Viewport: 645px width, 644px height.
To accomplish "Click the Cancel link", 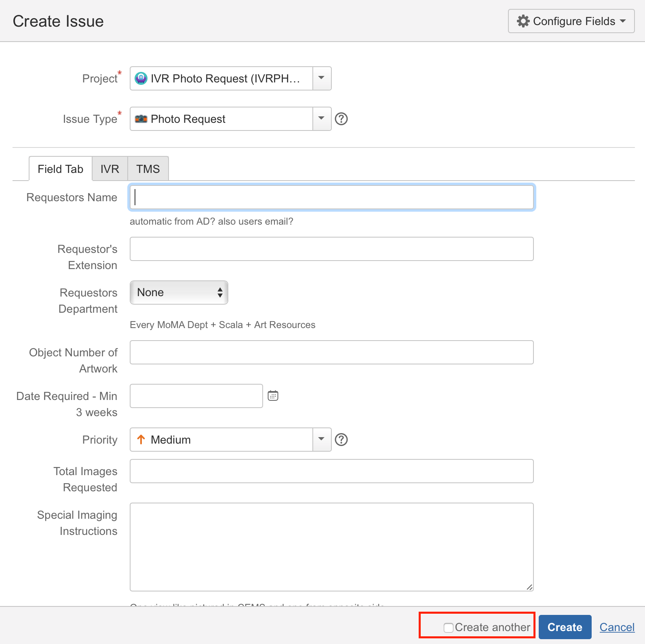I will coord(617,627).
